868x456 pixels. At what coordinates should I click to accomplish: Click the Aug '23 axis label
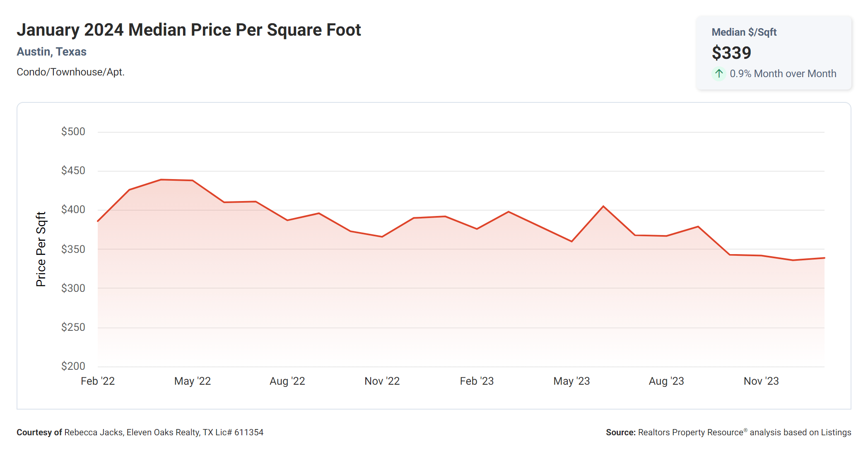666,381
